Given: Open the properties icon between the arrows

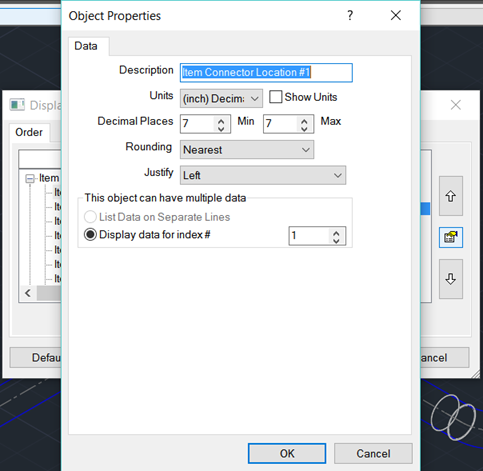Looking at the screenshot, I should (x=451, y=237).
